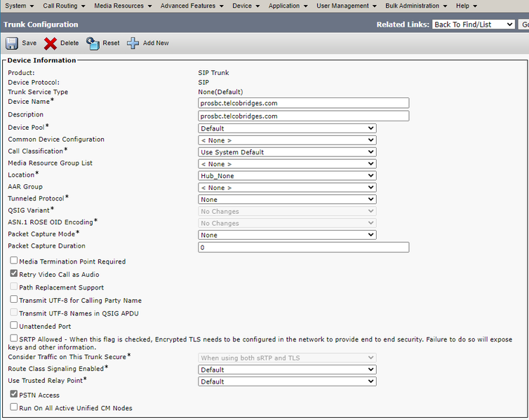
Task: Enable Media Termination Point Required checkbox
Action: 13,260
